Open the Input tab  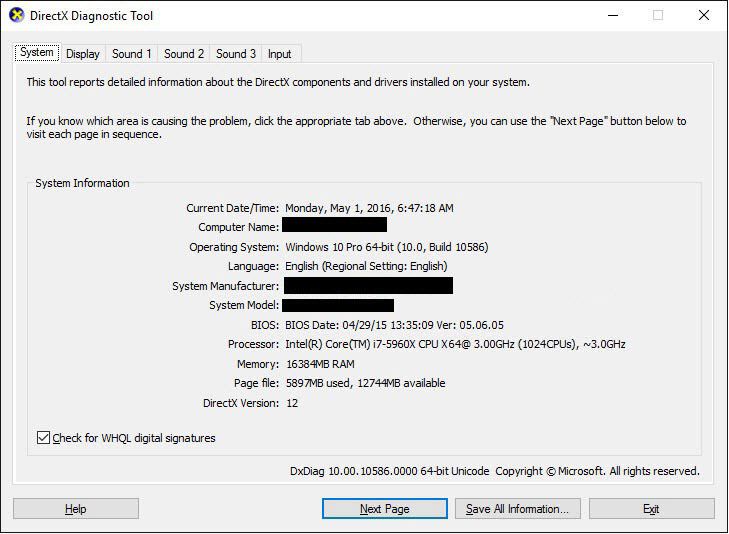[279, 54]
